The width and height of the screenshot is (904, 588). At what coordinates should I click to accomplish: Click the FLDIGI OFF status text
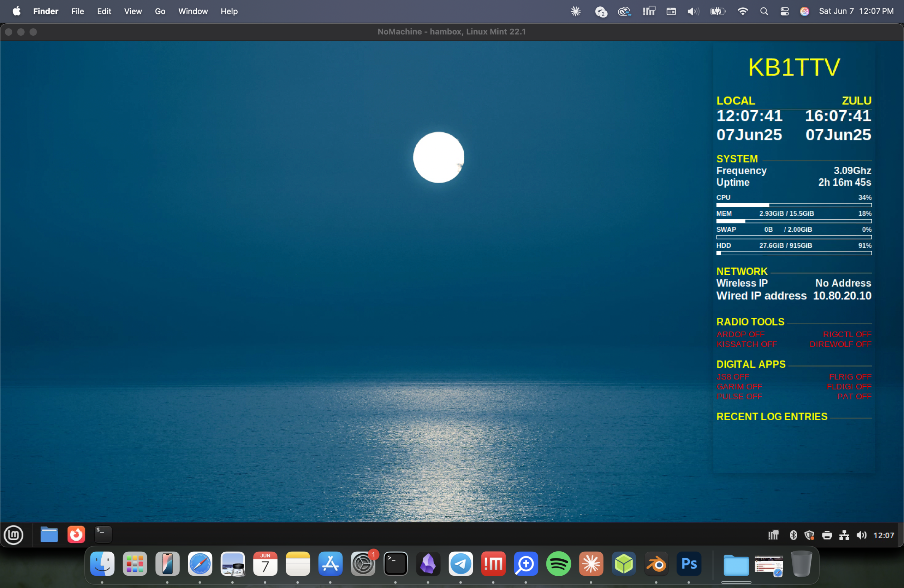click(x=849, y=387)
